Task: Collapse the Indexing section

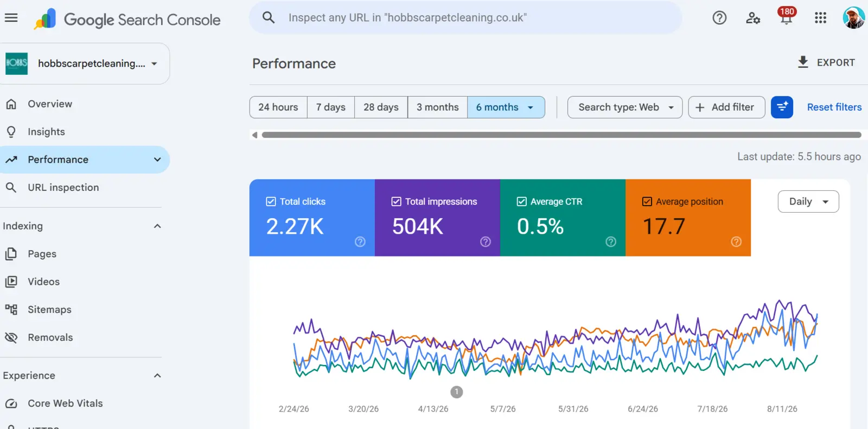Action: click(x=157, y=226)
